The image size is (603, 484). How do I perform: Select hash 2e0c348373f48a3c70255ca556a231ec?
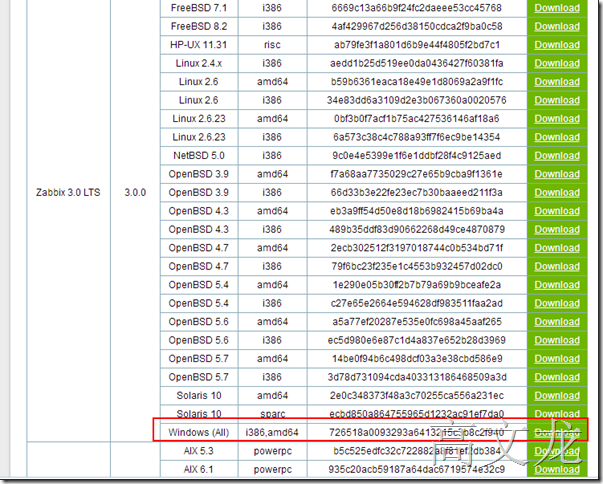pyautogui.click(x=417, y=396)
